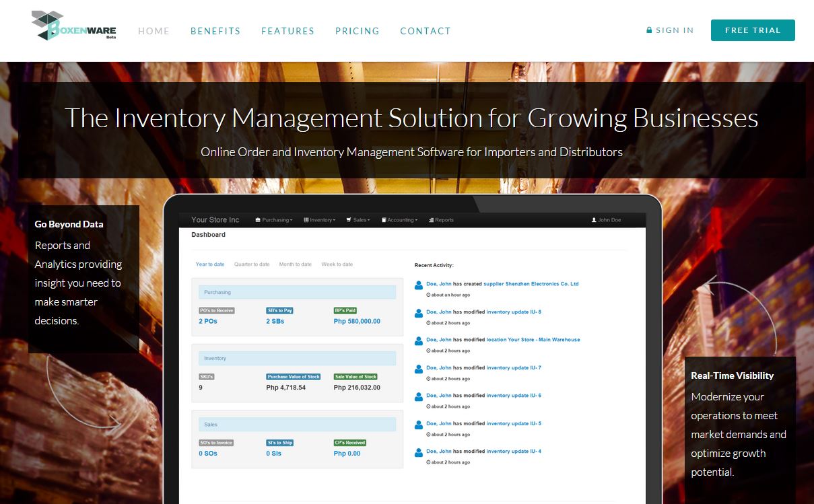Screen dimensions: 814x504
Task: Click the BP's Paid label
Action: (345, 311)
